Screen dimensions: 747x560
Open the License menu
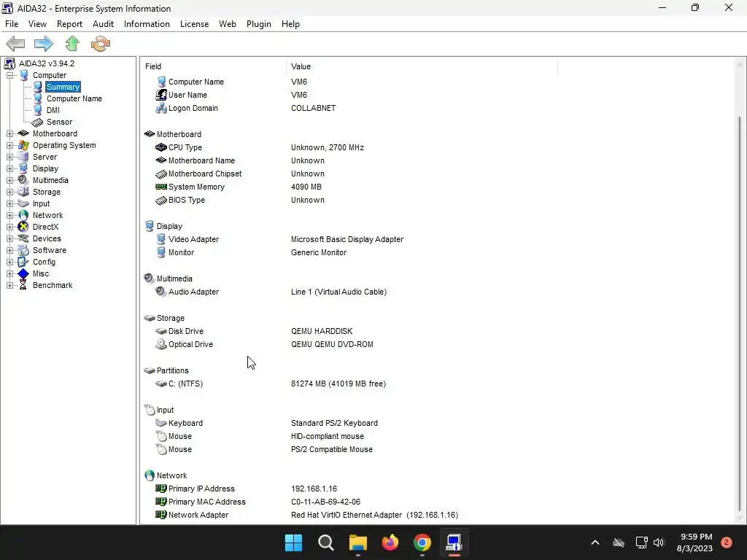click(x=194, y=24)
